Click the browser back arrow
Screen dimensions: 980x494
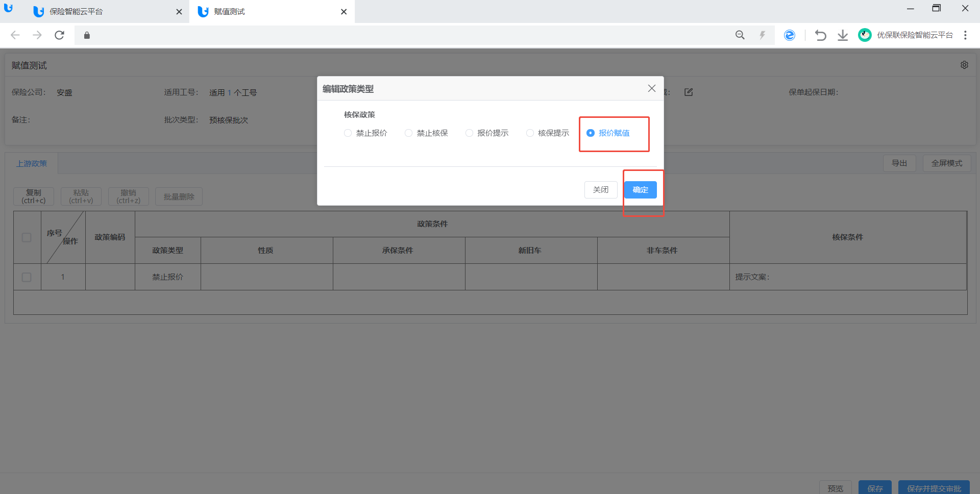point(15,35)
